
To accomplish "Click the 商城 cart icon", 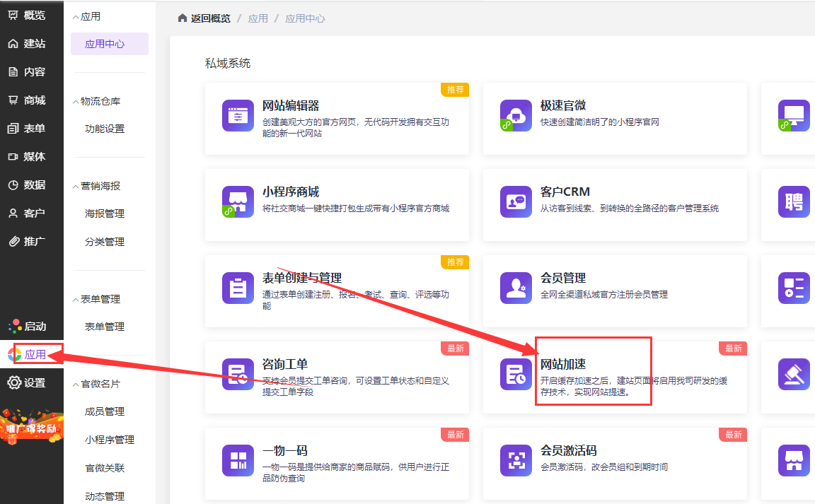I will [13, 100].
